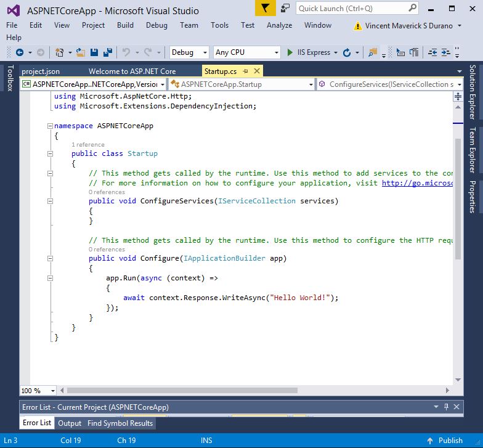The image size is (483, 448).
Task: Open the ConfigureServices member dropdown
Action: coord(390,84)
